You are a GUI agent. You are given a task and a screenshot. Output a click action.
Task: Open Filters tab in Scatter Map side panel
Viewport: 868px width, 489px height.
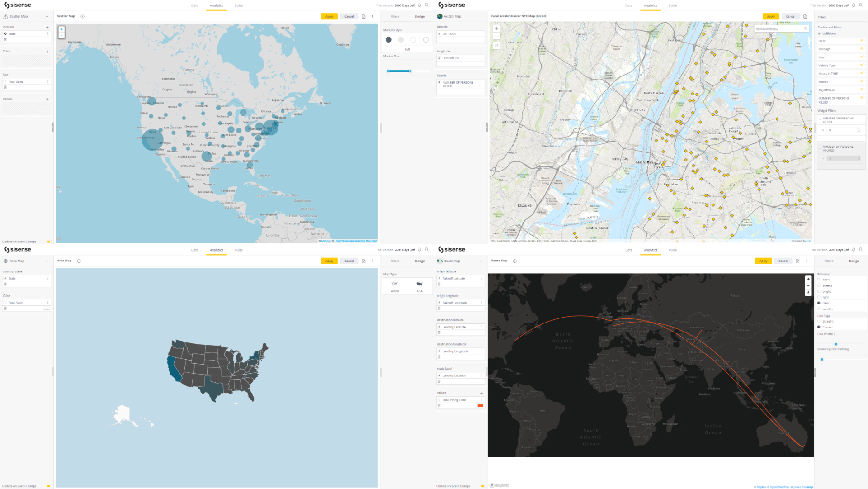pyautogui.click(x=395, y=16)
